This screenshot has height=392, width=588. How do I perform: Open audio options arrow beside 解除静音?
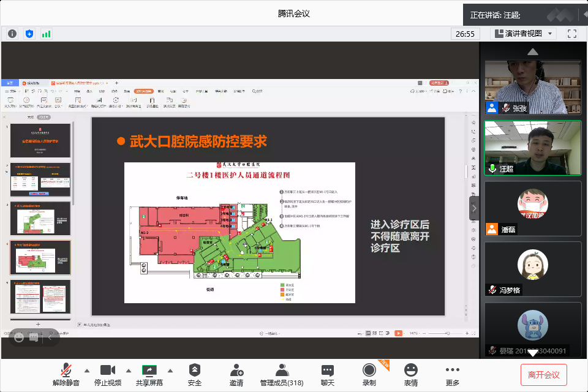[87, 371]
